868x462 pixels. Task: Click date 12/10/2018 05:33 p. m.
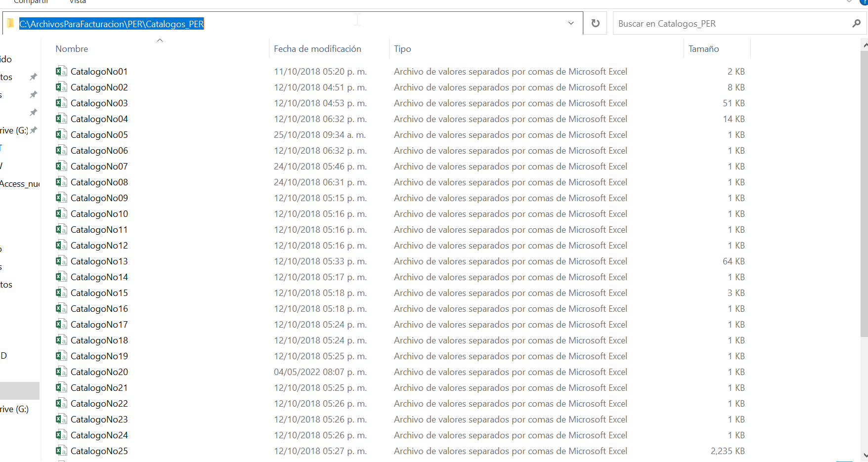[320, 261]
